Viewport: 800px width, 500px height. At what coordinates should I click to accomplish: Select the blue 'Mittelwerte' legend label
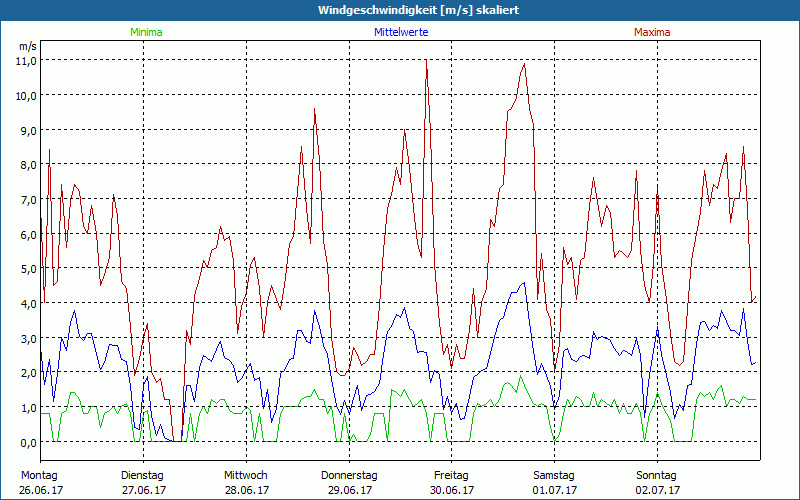(401, 32)
